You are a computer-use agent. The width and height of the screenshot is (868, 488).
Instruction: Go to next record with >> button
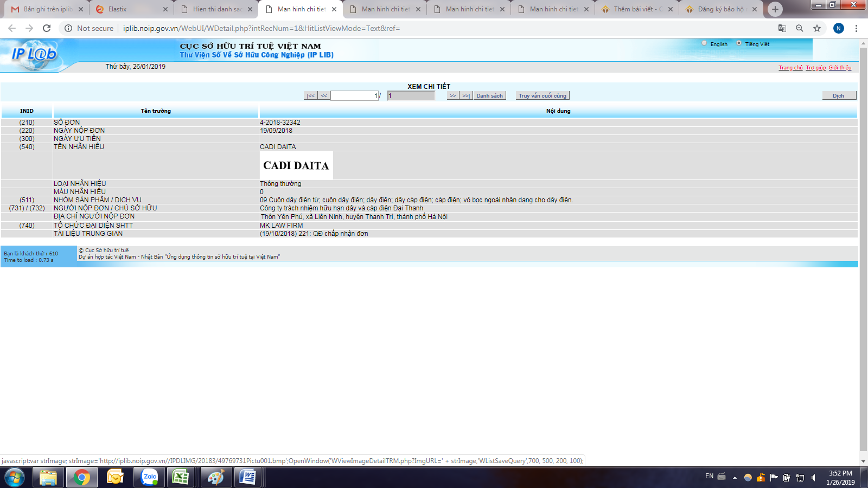(x=453, y=95)
